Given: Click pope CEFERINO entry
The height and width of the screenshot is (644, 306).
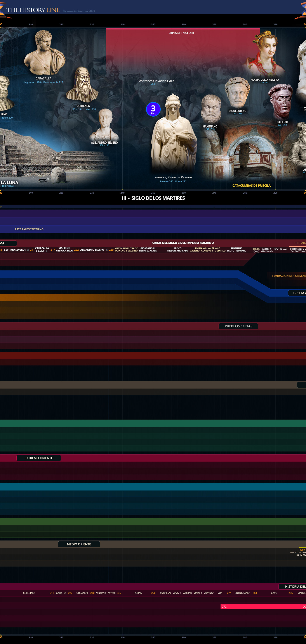Looking at the screenshot, I should (x=29, y=593).
